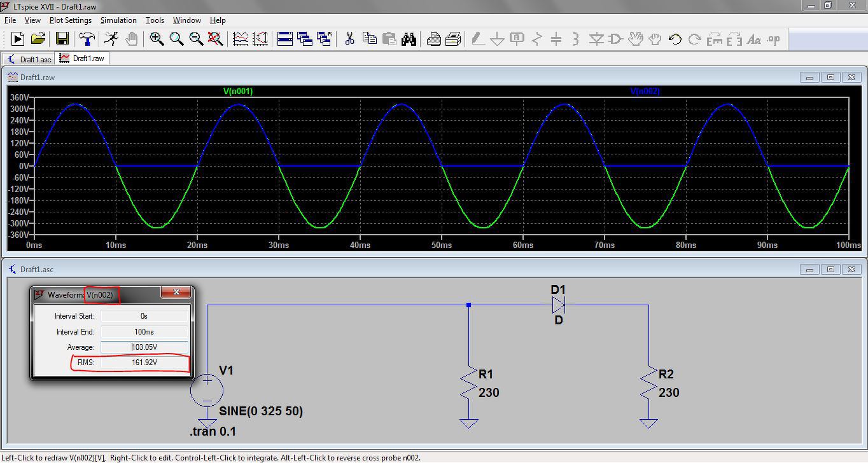The width and height of the screenshot is (868, 463).
Task: Select the Ground symbol tool in toolbar
Action: coord(497,39)
